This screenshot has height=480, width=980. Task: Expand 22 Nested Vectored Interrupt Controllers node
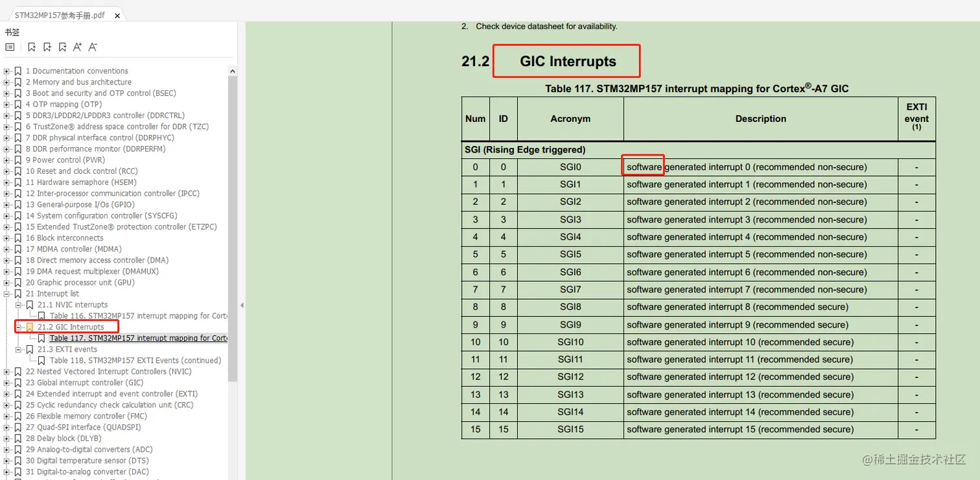(7, 372)
